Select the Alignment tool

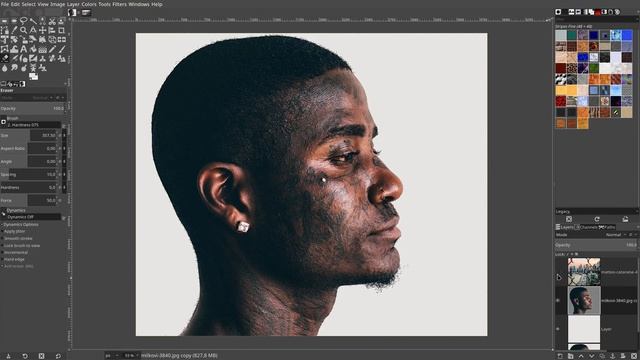point(52,30)
